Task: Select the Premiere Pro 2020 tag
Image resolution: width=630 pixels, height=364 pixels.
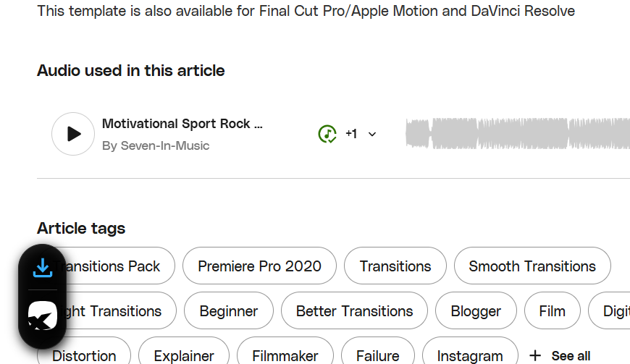Action: (x=259, y=266)
